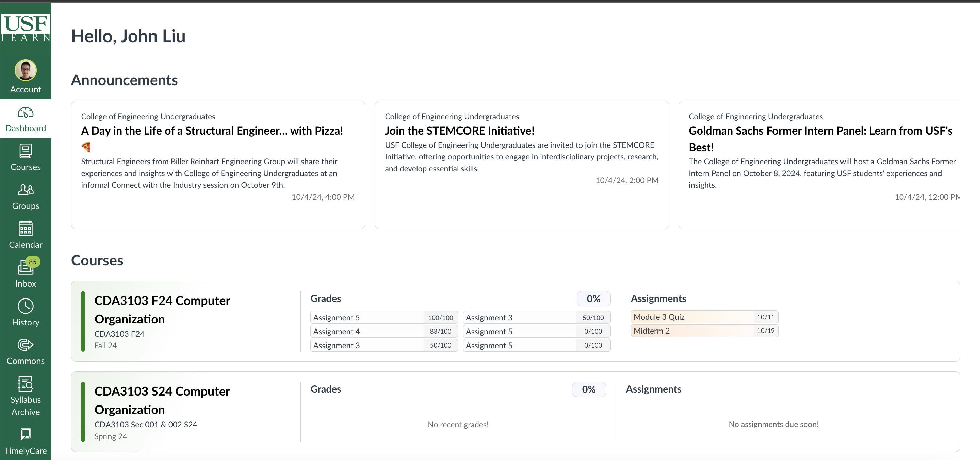Click the 0% grade badge for CDA3103 F24

tap(593, 299)
